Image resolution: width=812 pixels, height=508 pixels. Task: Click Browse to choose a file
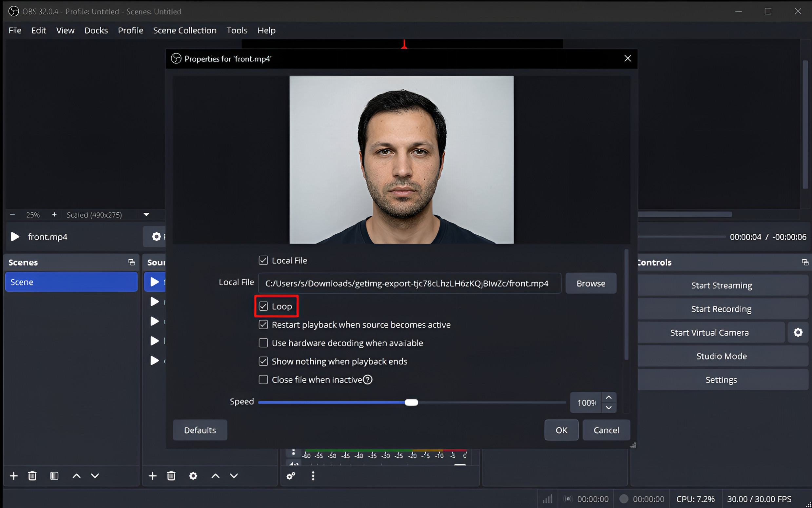(x=591, y=283)
